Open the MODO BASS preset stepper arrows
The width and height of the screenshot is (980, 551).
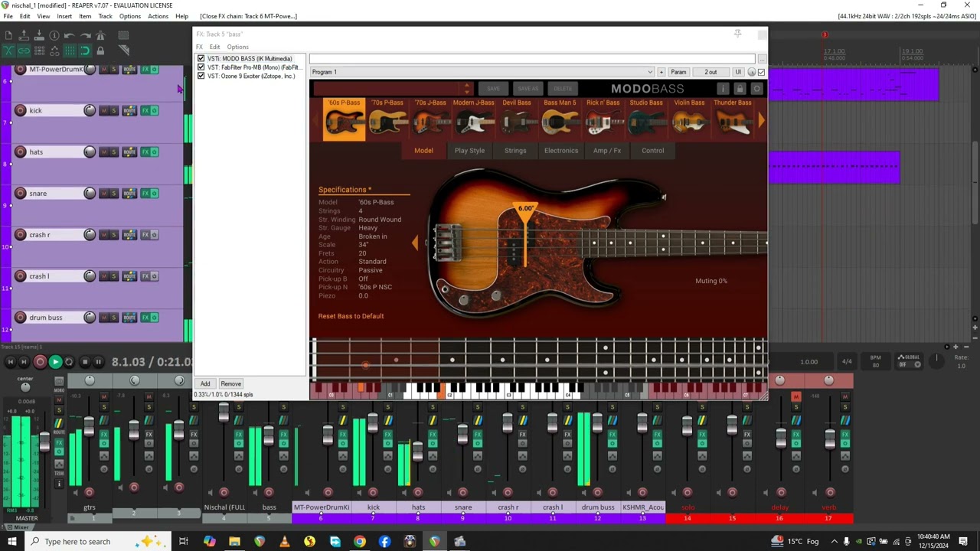[x=467, y=89]
